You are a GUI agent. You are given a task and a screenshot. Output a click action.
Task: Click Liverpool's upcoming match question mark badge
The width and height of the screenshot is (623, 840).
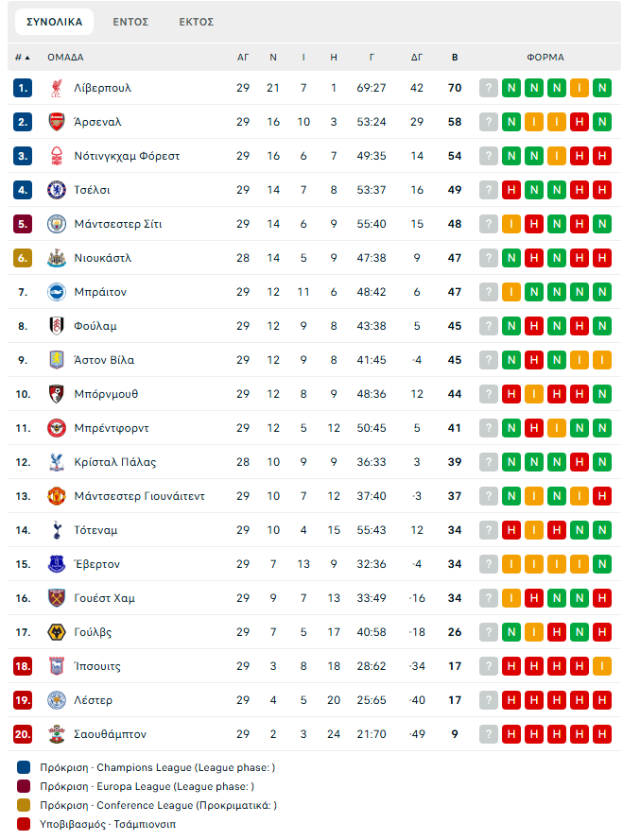[489, 88]
